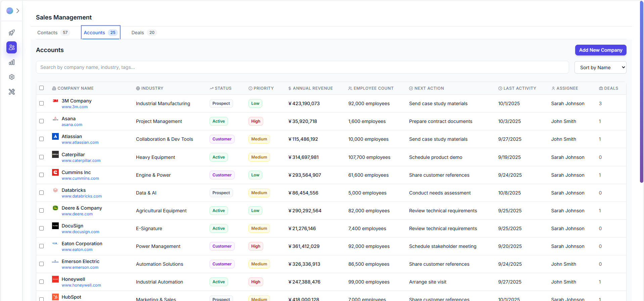
Task: Expand the sidebar with the chevron arrow
Action: [x=18, y=11]
